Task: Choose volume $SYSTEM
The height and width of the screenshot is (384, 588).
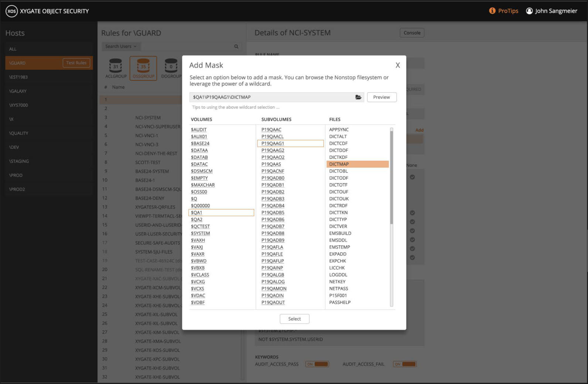Action: click(x=200, y=233)
